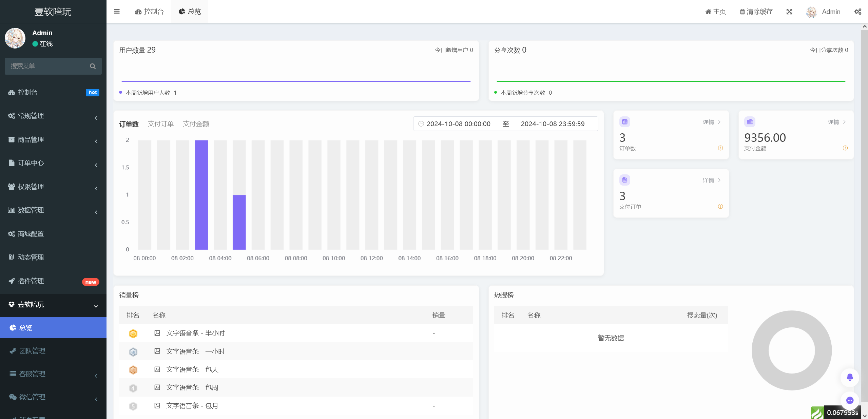Click the tall purple bar in chart
Viewport: 868px width, 419px height.
click(x=201, y=195)
